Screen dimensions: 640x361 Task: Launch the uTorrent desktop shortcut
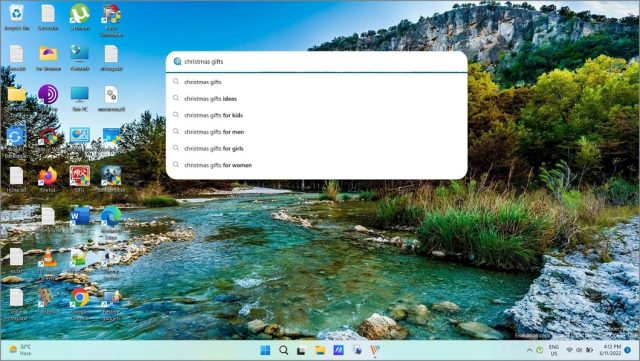coord(79,16)
